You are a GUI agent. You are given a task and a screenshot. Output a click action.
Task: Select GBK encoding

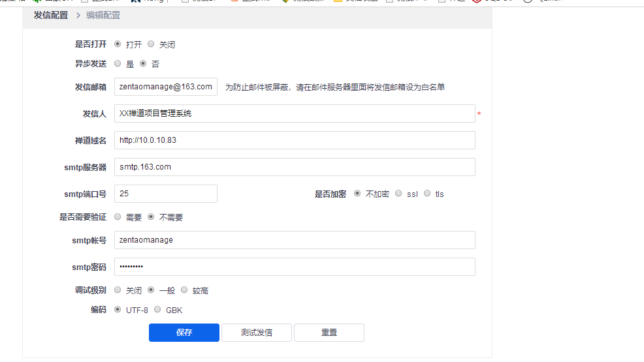click(x=157, y=310)
